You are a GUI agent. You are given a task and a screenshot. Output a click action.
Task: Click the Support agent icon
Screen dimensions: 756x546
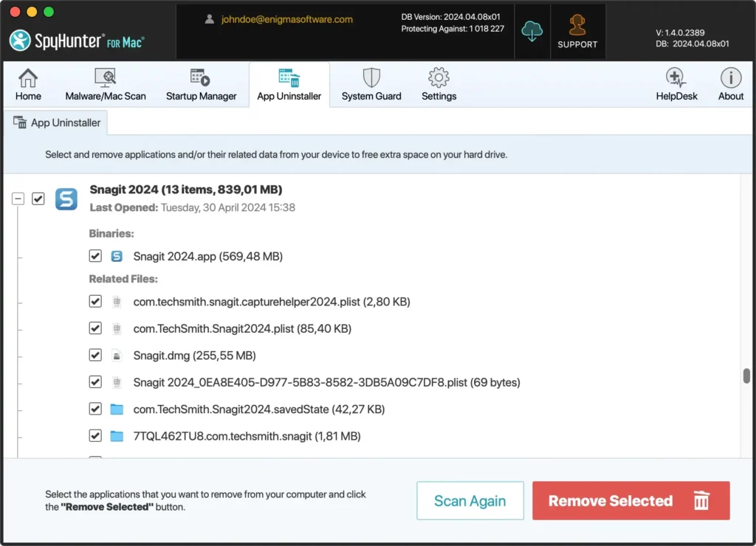(577, 25)
